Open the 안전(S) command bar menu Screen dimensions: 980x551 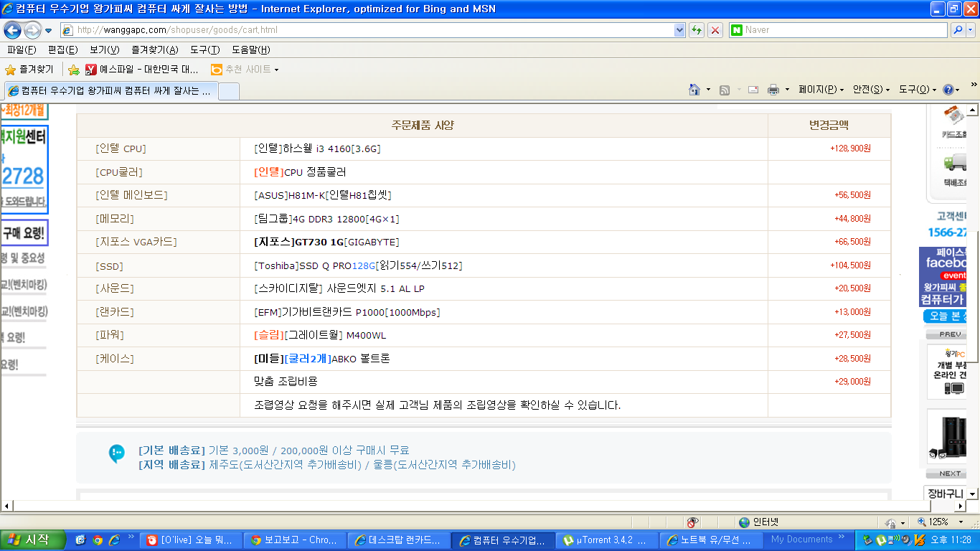[x=871, y=90]
